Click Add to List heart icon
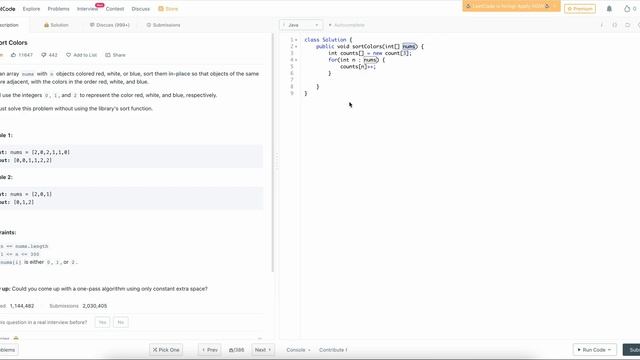 pyautogui.click(x=69, y=55)
